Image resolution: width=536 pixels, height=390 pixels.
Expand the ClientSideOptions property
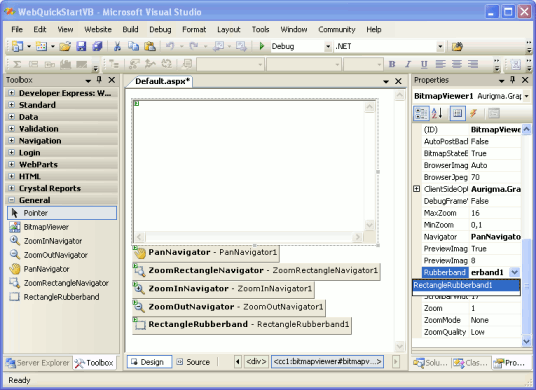pos(416,189)
